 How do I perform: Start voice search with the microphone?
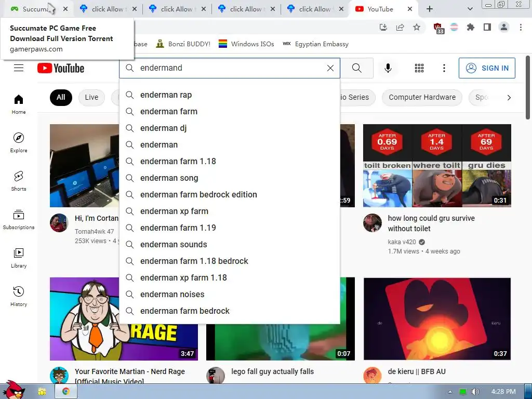388,68
